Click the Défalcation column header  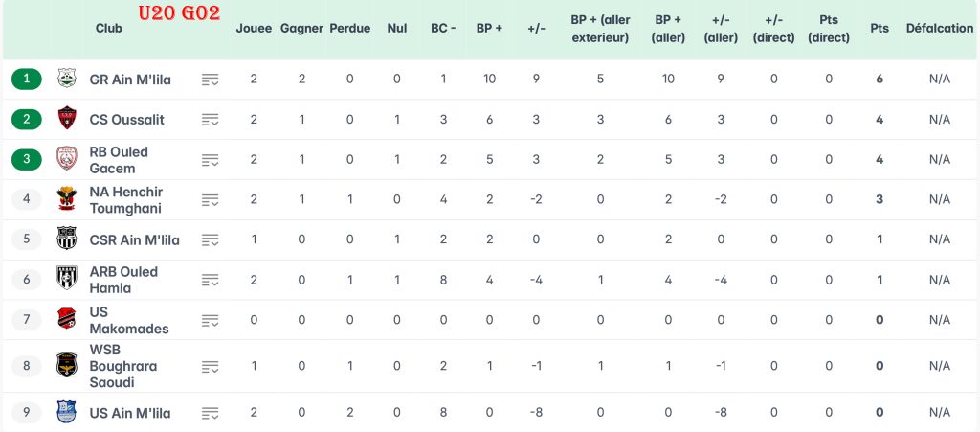[x=939, y=29]
